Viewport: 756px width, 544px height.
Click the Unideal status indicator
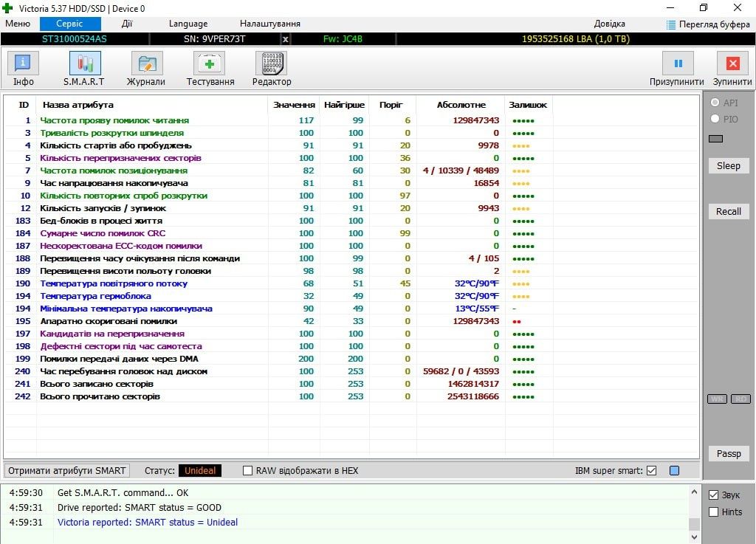pyautogui.click(x=200, y=471)
